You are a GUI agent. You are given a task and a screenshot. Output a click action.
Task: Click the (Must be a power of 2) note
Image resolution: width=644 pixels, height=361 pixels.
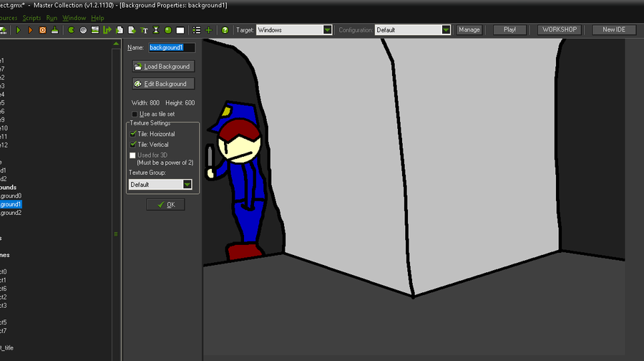(165, 163)
